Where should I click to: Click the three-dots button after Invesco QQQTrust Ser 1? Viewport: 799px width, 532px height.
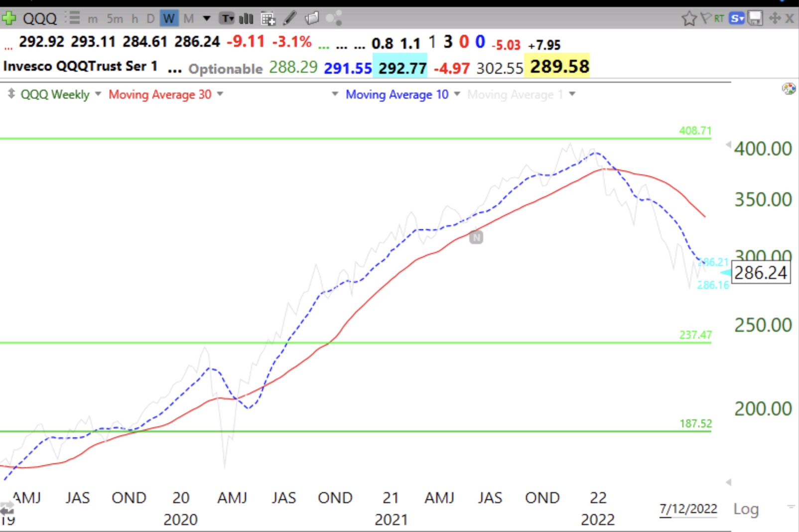(x=174, y=70)
